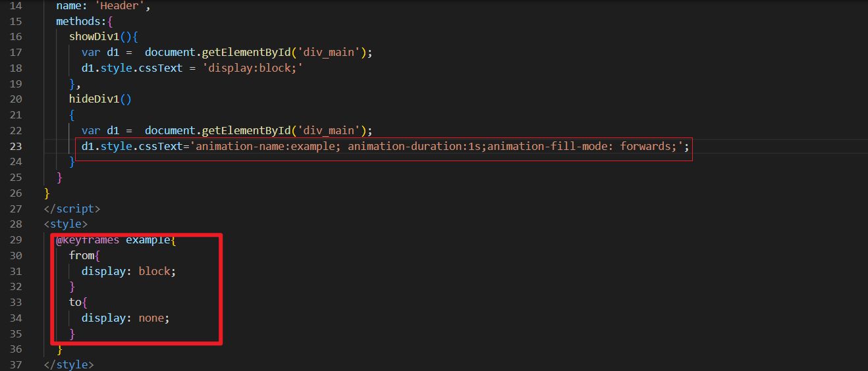
Task: Click line number 23 in the gutter
Action: [x=16, y=146]
